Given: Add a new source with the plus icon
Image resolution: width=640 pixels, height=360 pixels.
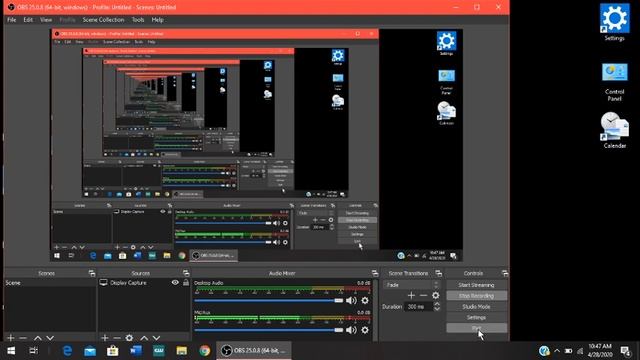Looking at the screenshot, I should tap(105, 338).
